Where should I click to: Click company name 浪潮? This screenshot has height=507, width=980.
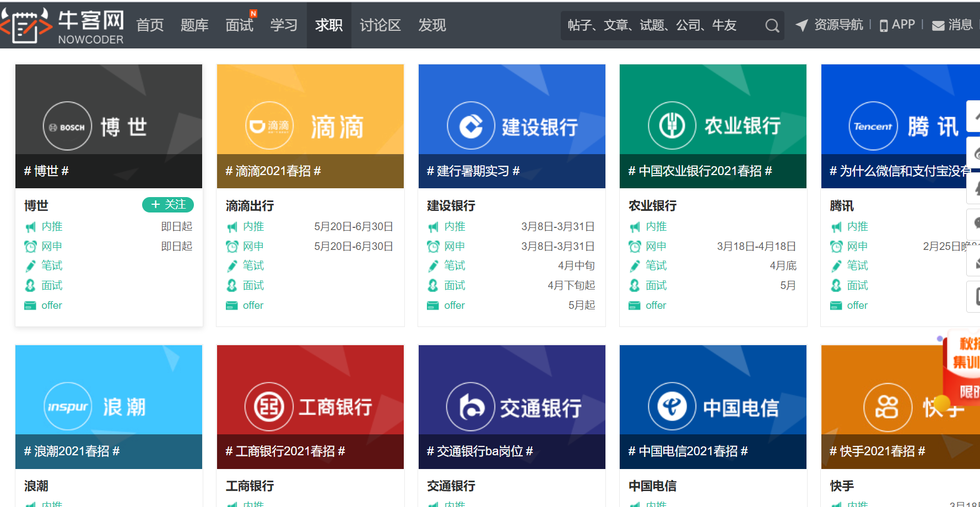(x=36, y=486)
